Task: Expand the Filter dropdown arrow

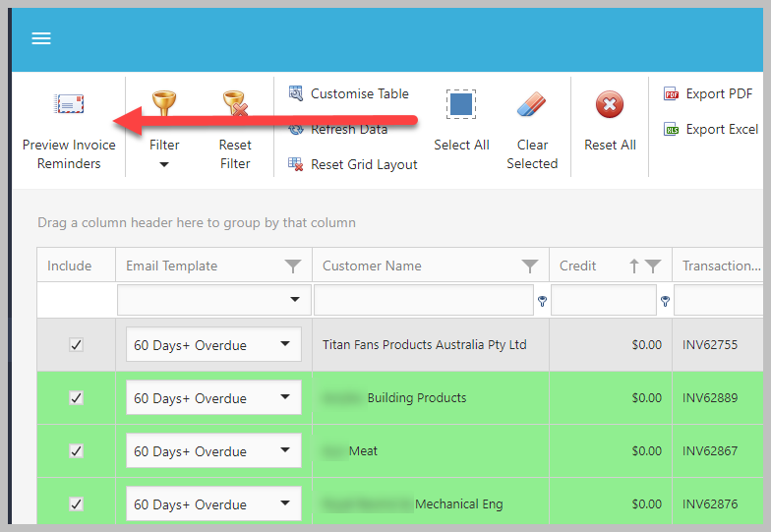Action: [164, 165]
